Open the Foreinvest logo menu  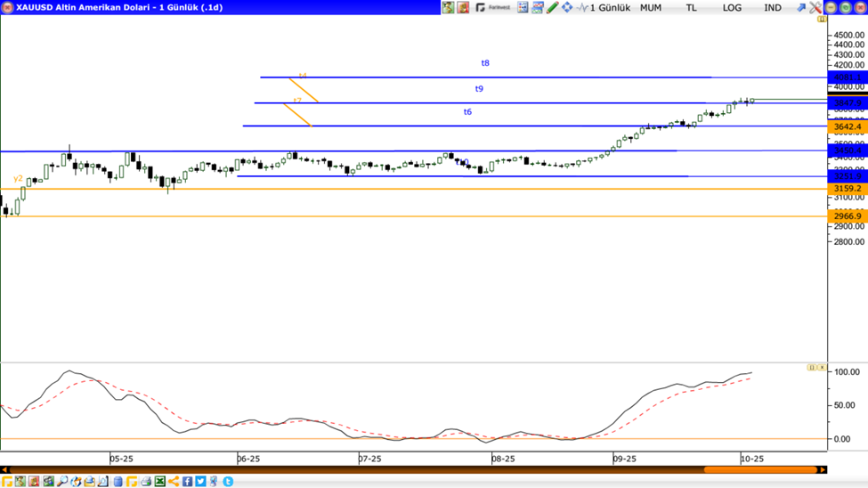point(493,7)
